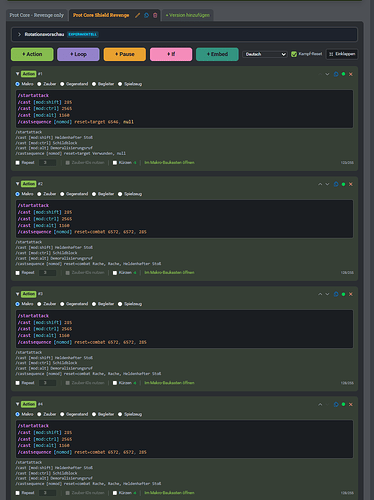Move Action #1 down with the arrow

point(327,74)
